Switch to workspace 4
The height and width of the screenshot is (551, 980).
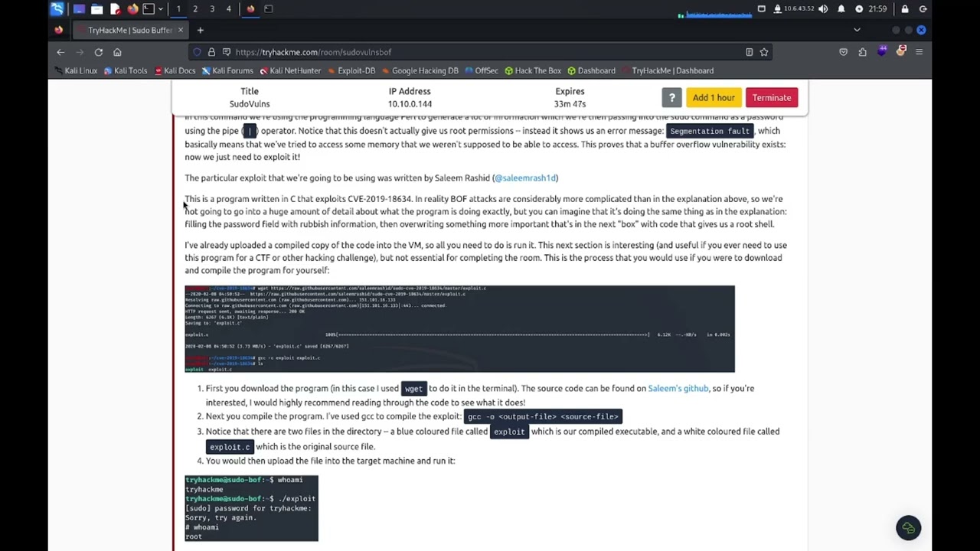pos(228,9)
